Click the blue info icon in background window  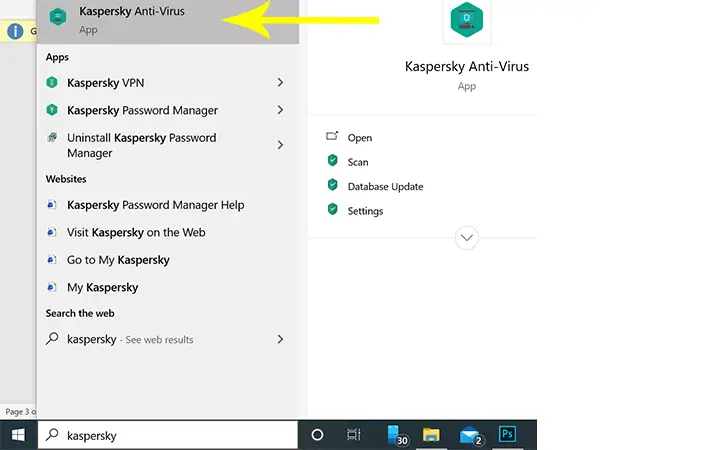click(x=15, y=31)
